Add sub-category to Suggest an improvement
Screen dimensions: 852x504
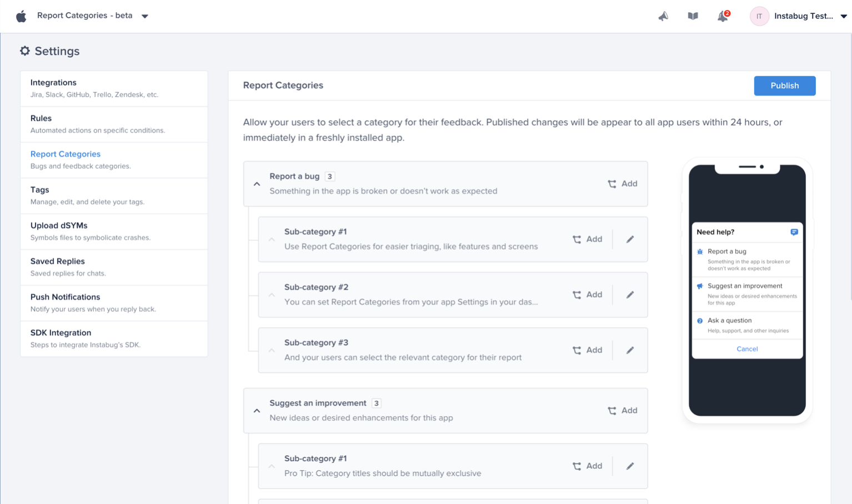pyautogui.click(x=622, y=411)
